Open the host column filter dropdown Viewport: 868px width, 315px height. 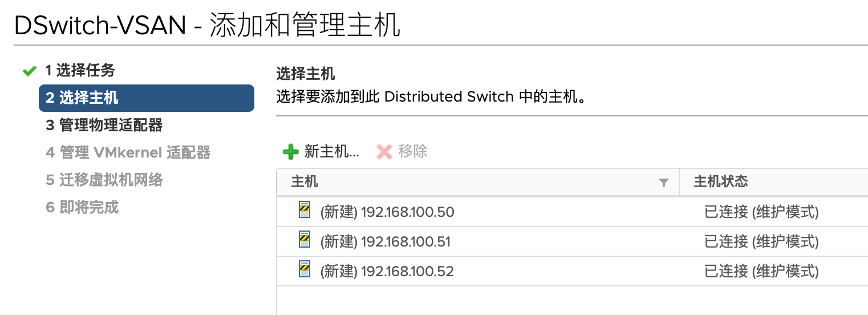[663, 183]
